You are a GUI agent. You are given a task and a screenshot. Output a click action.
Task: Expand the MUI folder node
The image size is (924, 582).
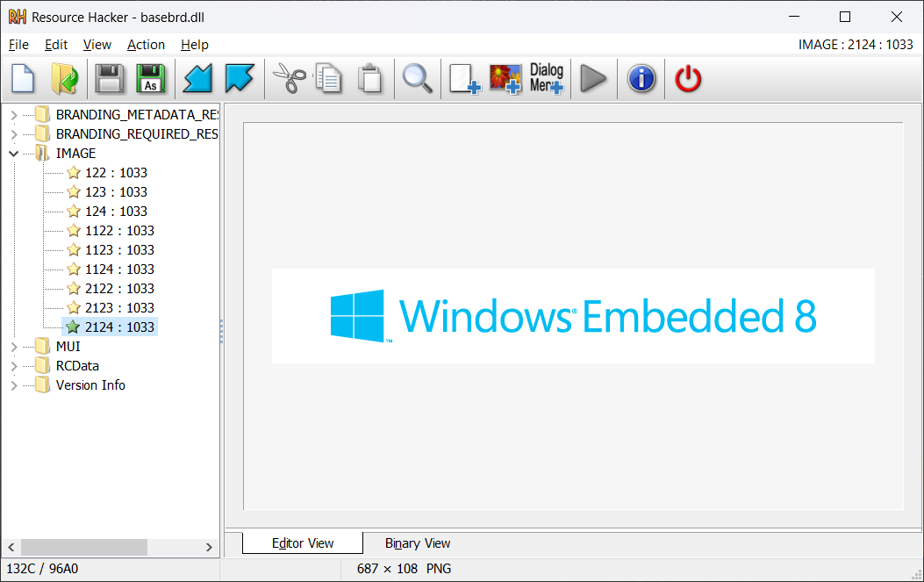(x=14, y=347)
